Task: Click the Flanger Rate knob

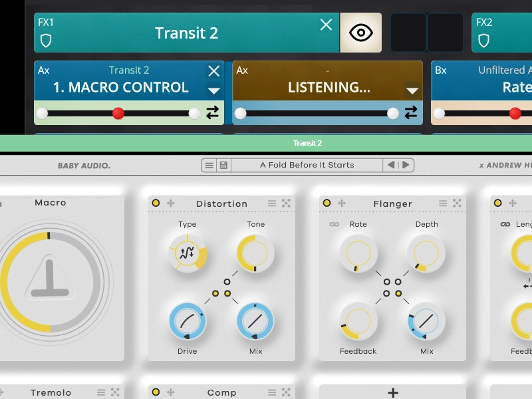Action: [358, 253]
